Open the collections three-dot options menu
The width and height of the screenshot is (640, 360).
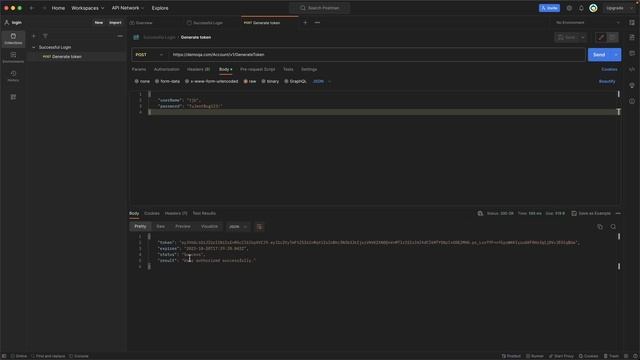120,36
